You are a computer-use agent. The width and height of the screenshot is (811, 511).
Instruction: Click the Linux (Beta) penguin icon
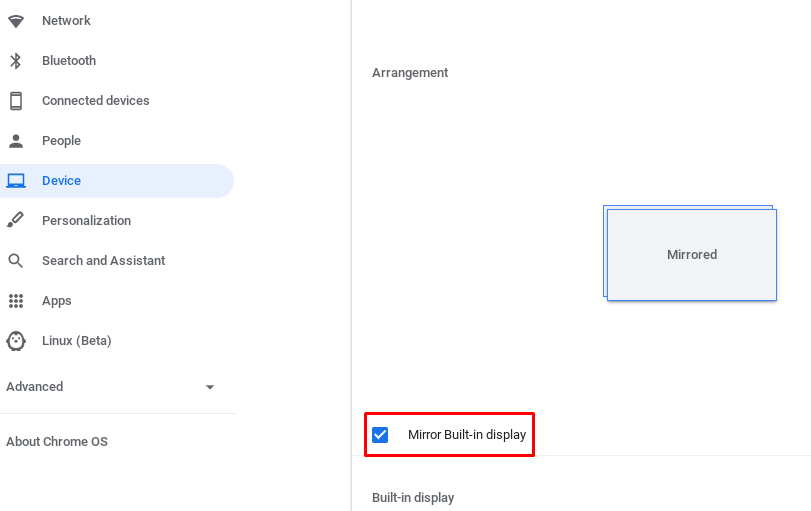coord(16,341)
